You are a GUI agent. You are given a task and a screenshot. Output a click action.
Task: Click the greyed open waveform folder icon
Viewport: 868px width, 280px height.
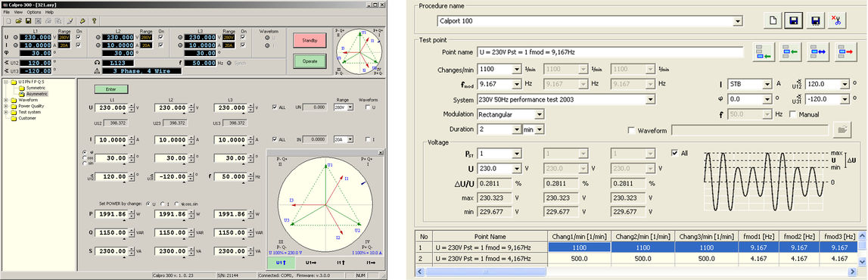click(x=842, y=129)
